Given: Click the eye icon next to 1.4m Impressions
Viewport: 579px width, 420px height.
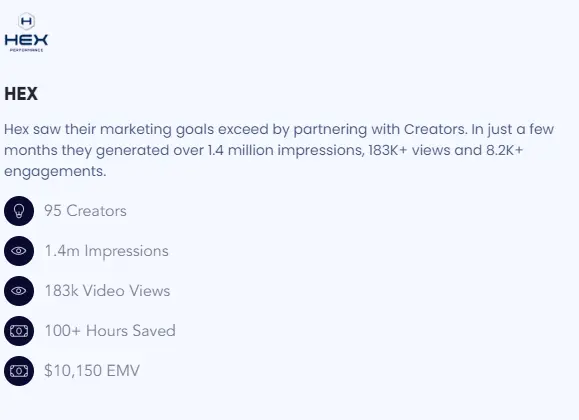Looking at the screenshot, I should tap(19, 251).
